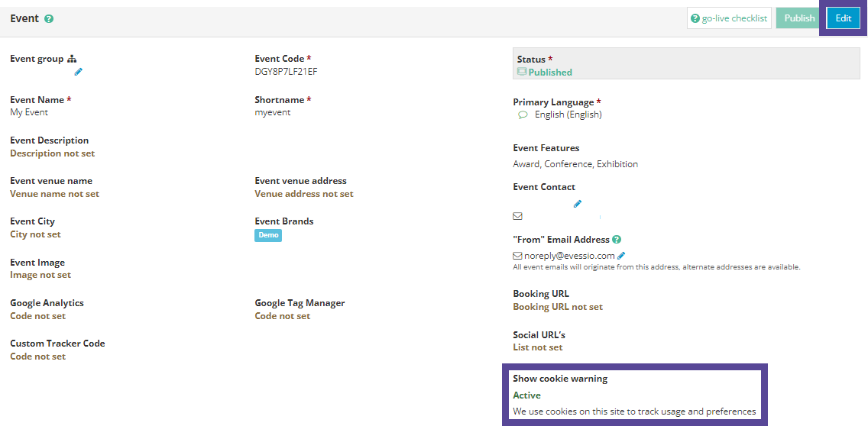868x426 pixels.
Task: Click Code not set under Google Analytics
Action: click(x=37, y=316)
